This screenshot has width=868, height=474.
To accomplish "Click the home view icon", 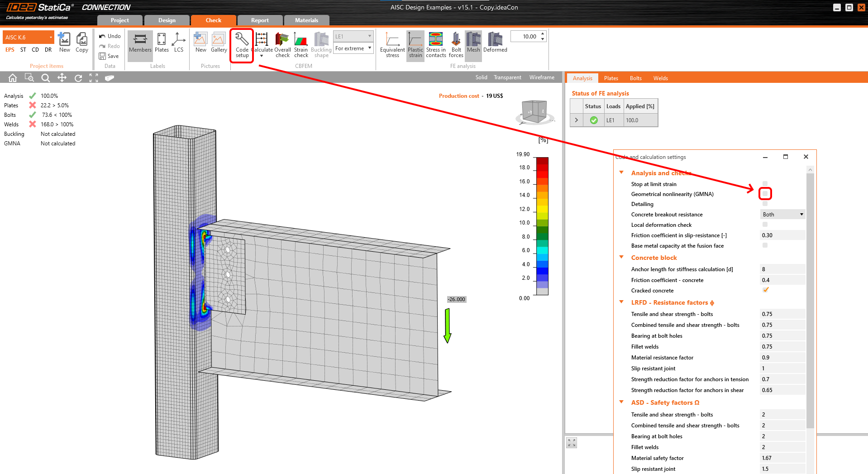I will pyautogui.click(x=13, y=78).
